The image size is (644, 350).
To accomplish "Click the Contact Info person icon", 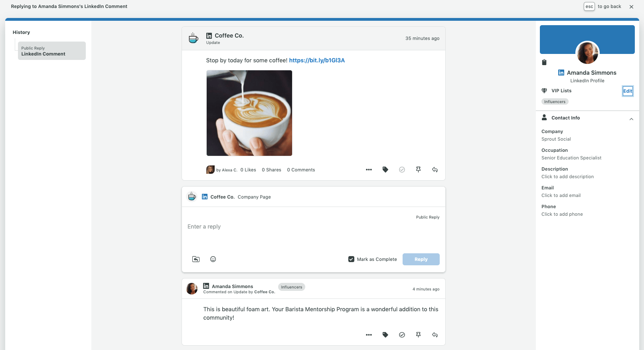I will pyautogui.click(x=544, y=117).
